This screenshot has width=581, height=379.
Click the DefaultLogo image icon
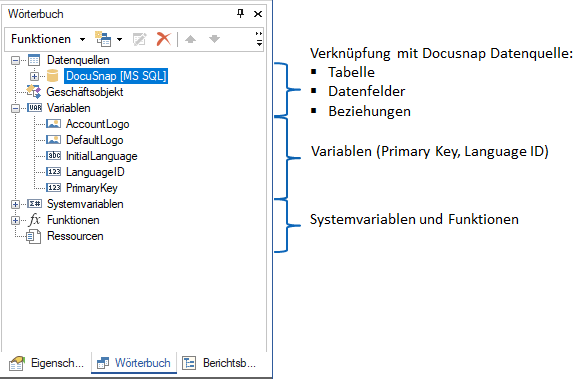pyautogui.click(x=53, y=140)
